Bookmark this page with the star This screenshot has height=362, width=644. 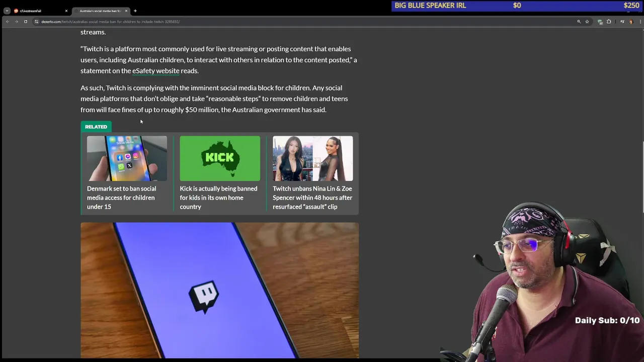pyautogui.click(x=587, y=22)
